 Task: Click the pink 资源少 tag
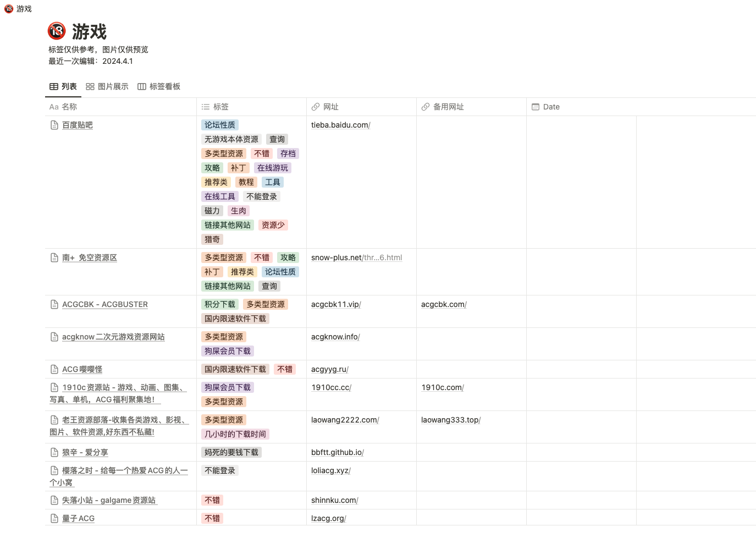click(273, 226)
